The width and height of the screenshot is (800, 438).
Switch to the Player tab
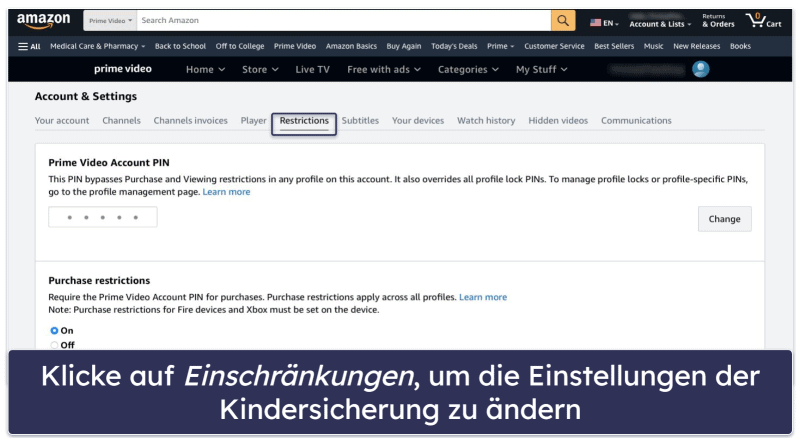[x=254, y=120]
